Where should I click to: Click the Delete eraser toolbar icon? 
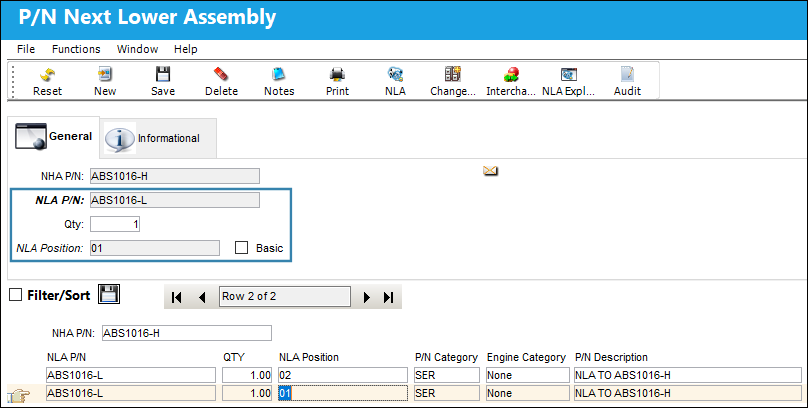tap(221, 75)
